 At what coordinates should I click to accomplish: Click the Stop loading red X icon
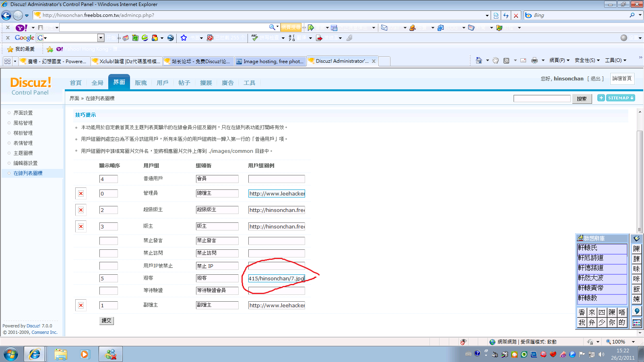tap(516, 15)
